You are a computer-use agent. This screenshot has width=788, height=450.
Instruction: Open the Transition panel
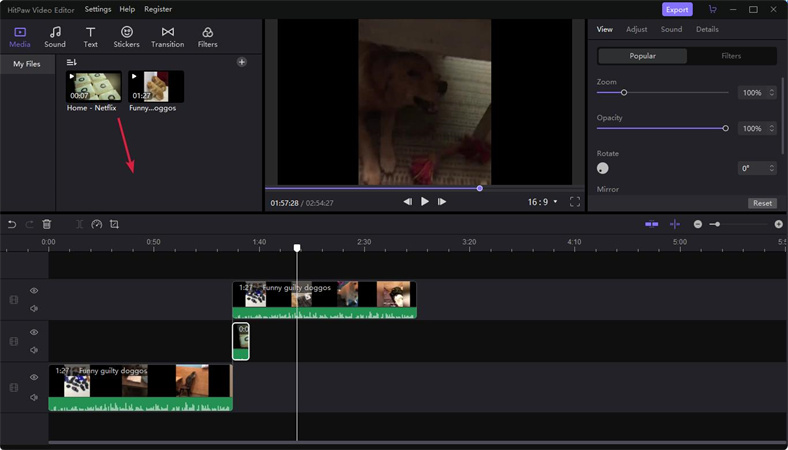[167, 38]
